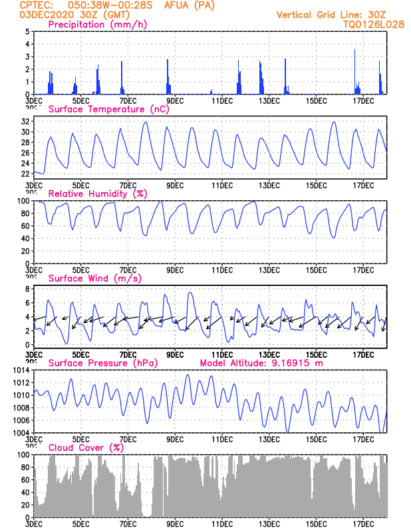The image size is (411, 532).
Task: Click '1008' on the surface pressure y-axis
Action: click(22, 408)
